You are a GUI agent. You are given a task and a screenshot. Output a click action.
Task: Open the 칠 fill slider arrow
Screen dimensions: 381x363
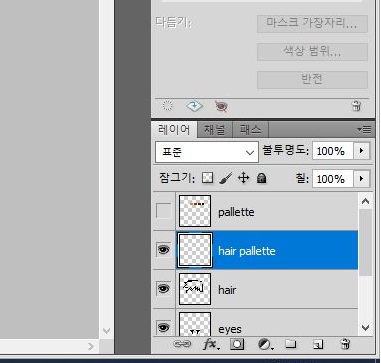362,179
